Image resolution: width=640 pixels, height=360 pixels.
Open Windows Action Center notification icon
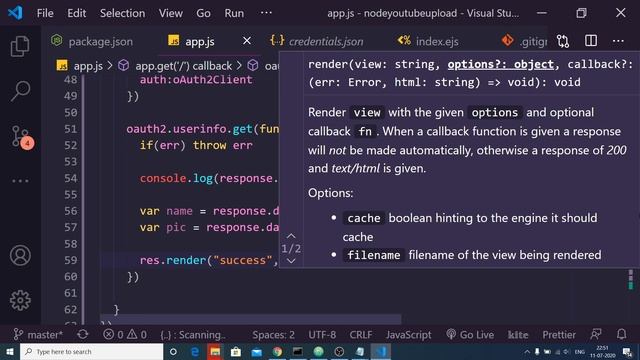pos(627,351)
